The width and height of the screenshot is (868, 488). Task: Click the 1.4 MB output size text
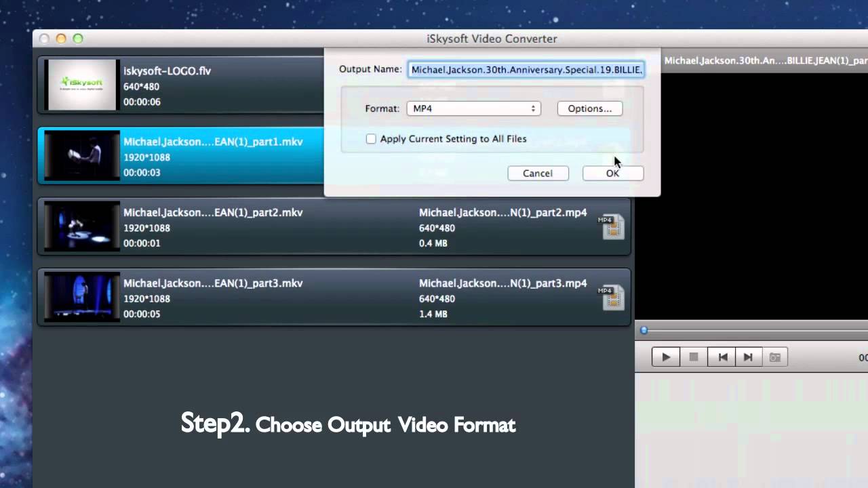click(x=433, y=314)
